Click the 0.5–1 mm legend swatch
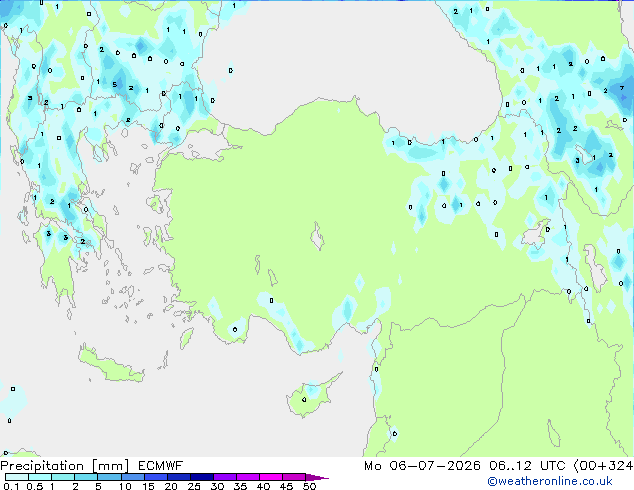 coord(40,477)
